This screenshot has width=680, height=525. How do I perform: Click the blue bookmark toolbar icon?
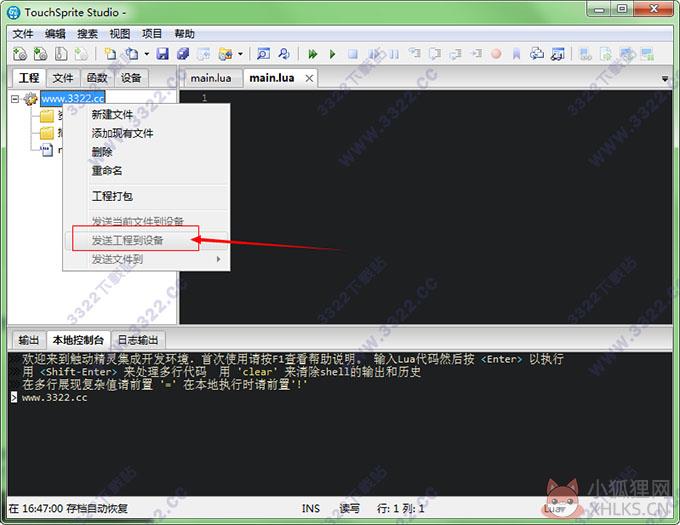pyautogui.click(x=517, y=54)
